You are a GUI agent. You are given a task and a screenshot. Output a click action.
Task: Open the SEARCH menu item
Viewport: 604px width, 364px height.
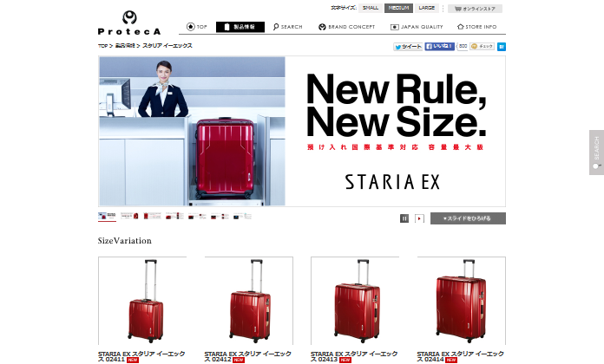pos(288,27)
